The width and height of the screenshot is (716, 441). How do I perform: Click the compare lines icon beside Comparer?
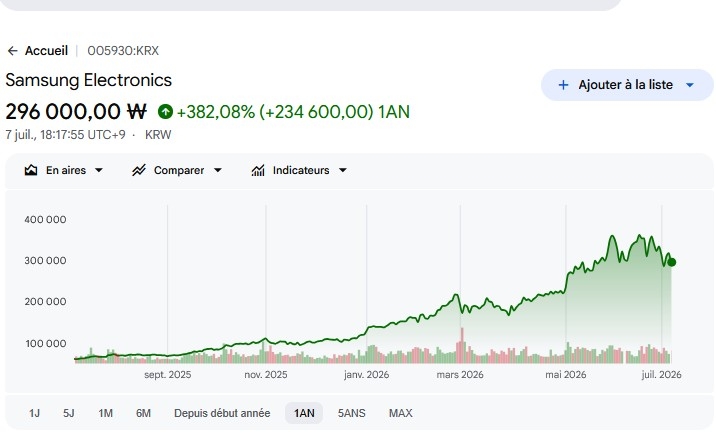(139, 170)
